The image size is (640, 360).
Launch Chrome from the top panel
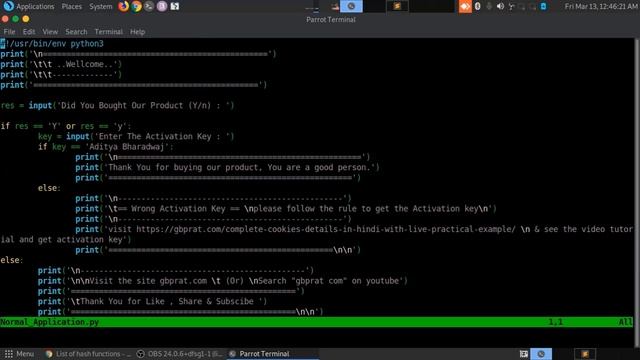tap(136, 6)
